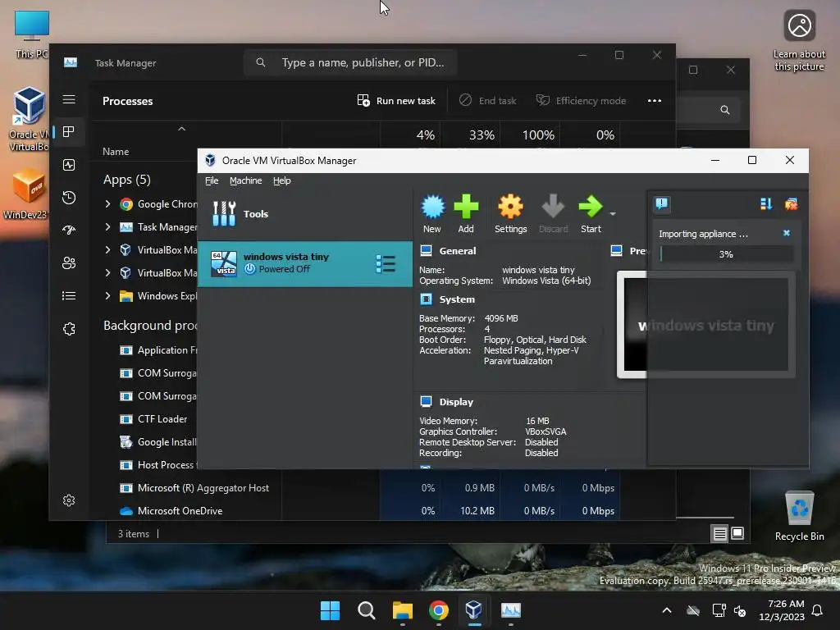
Task: Open the Help menu in VirtualBox
Action: (x=282, y=180)
